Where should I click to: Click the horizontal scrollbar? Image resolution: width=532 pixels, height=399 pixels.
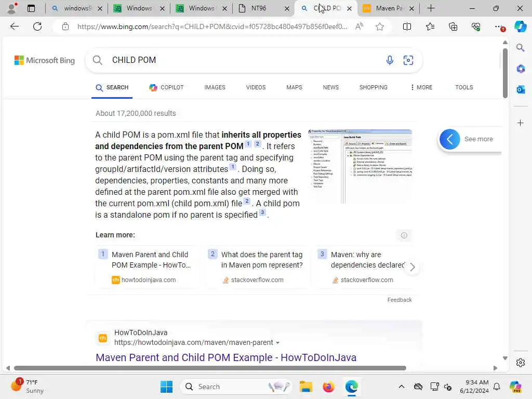click(x=210, y=368)
